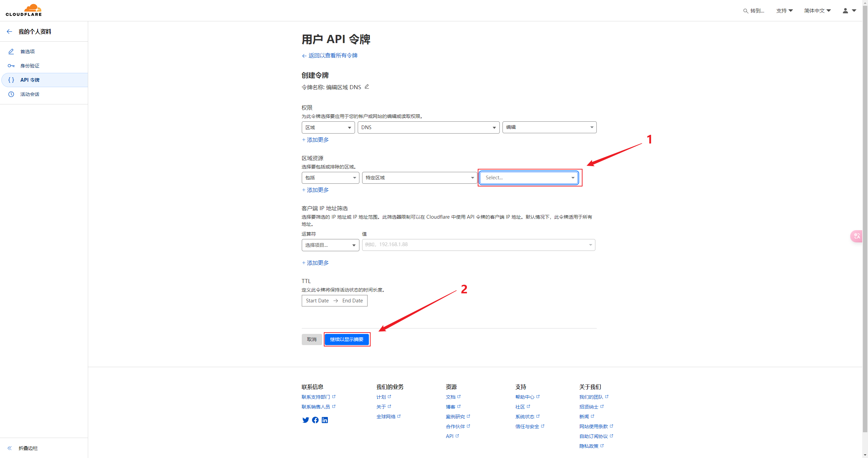Open the user account profile icon
Screen dimensions: 868x458
(845, 11)
